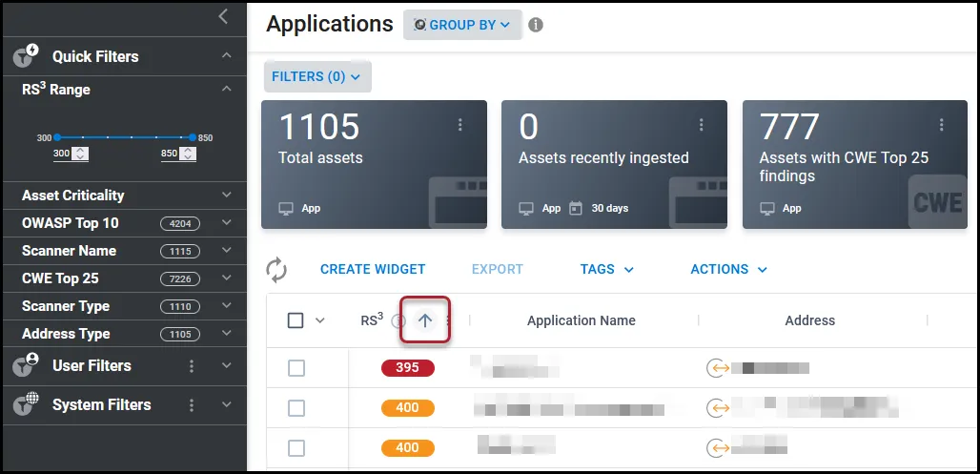The width and height of the screenshot is (980, 474).
Task: Expand the Scanner Name filter
Action: pos(227,251)
